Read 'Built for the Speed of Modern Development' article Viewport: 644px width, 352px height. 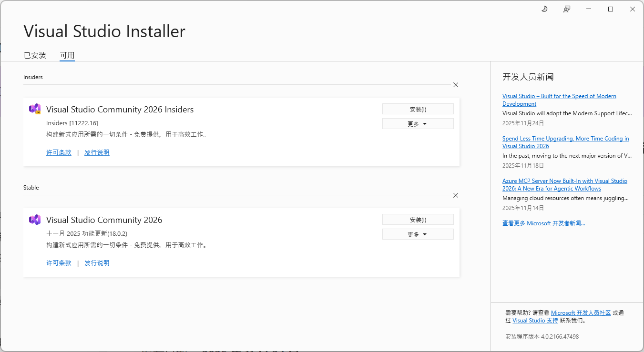point(559,96)
